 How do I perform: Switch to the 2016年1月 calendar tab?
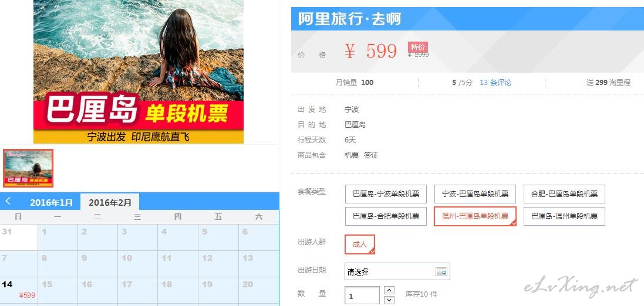[x=51, y=202]
